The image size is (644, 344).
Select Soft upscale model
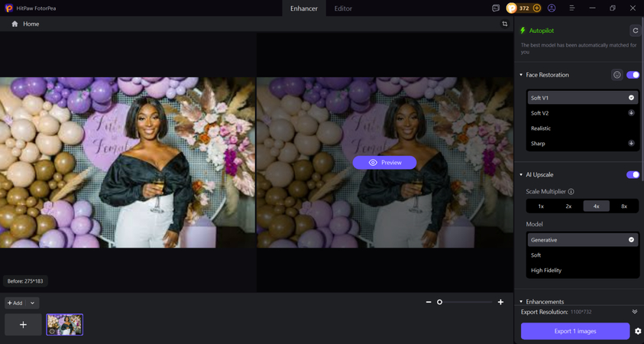click(582, 255)
